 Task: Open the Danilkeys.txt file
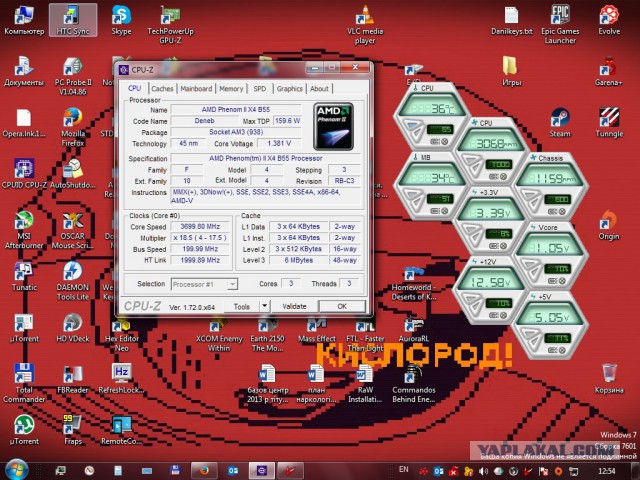tap(511, 20)
